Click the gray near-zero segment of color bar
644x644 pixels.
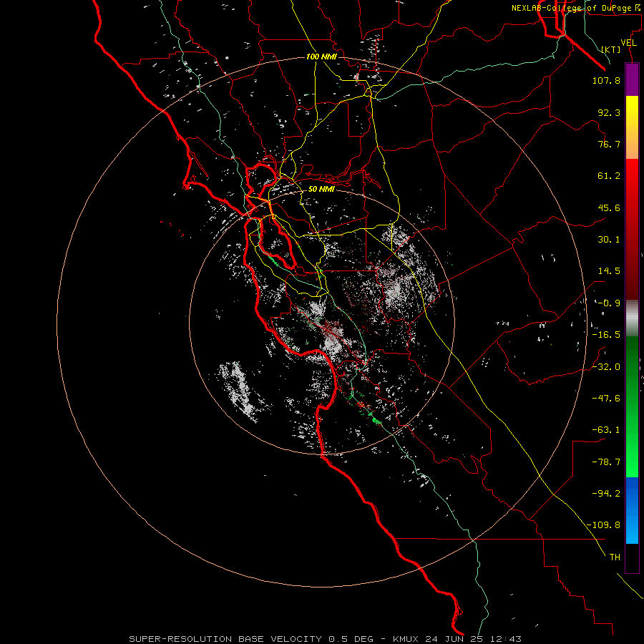point(632,318)
